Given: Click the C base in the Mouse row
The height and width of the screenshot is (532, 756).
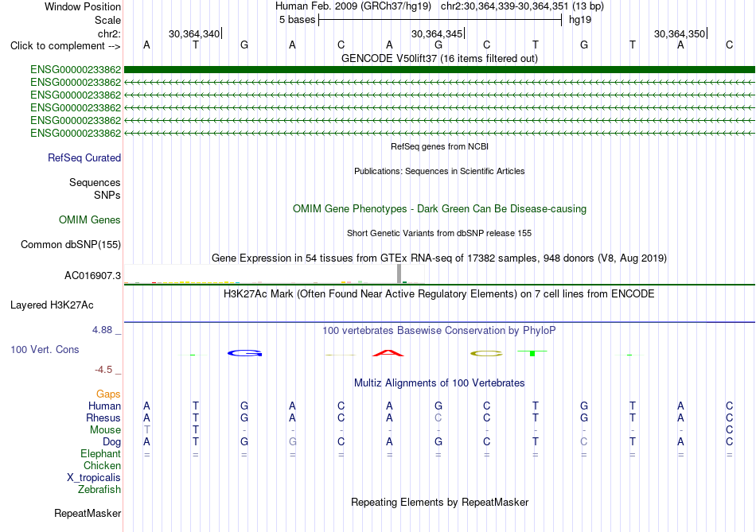Looking at the screenshot, I should pyautogui.click(x=730, y=430).
